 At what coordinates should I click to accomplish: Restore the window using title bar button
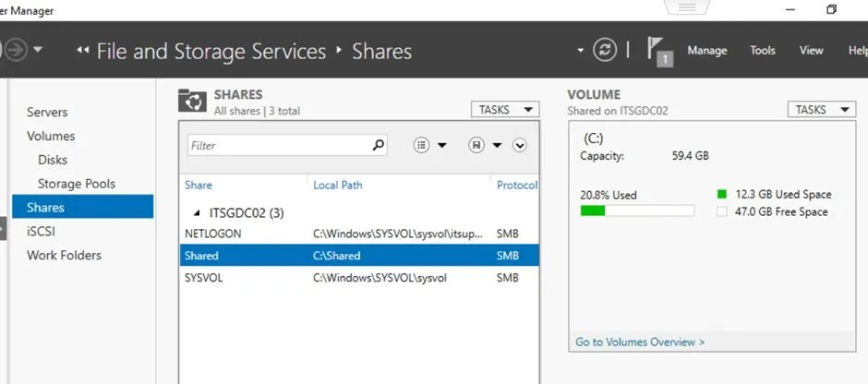tap(831, 9)
